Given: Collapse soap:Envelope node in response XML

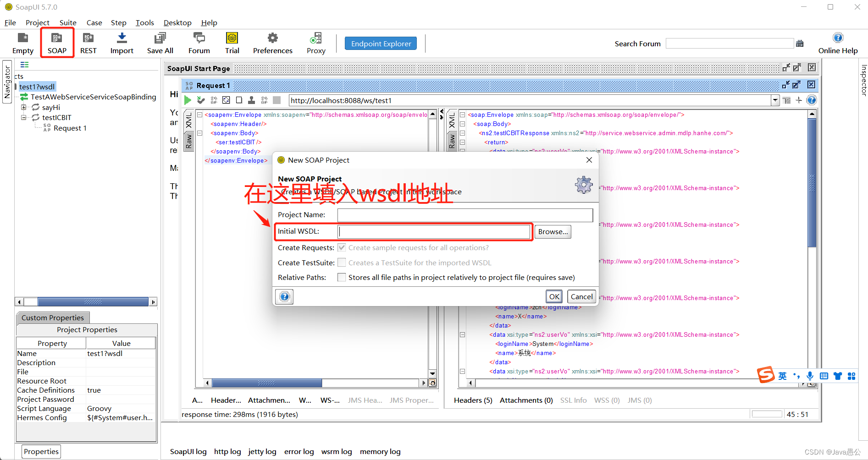Looking at the screenshot, I should (463, 115).
